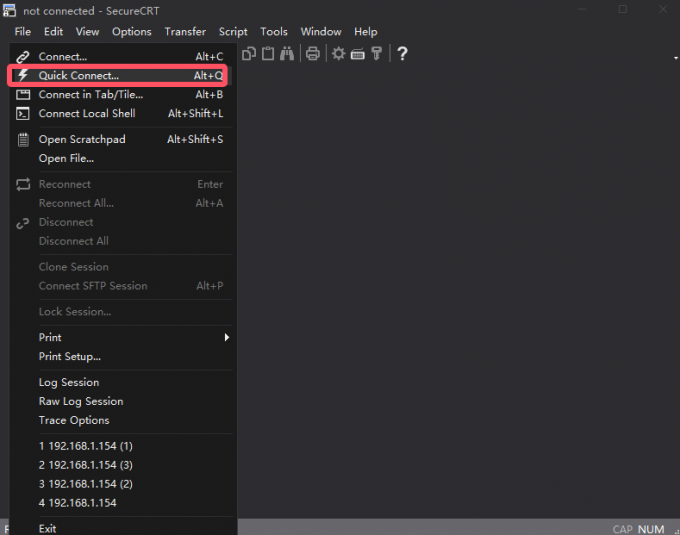680x535 pixels.
Task: Open the Script menu
Action: (x=233, y=32)
